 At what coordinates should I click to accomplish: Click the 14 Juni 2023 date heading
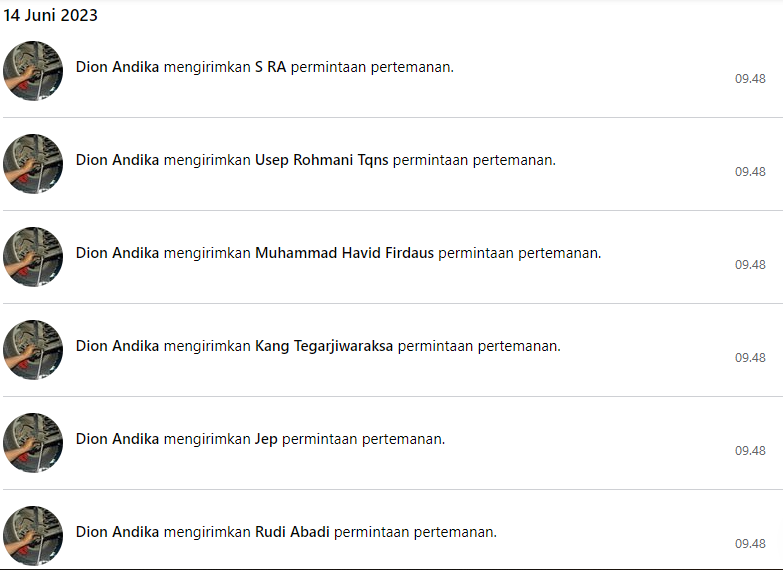coord(50,15)
